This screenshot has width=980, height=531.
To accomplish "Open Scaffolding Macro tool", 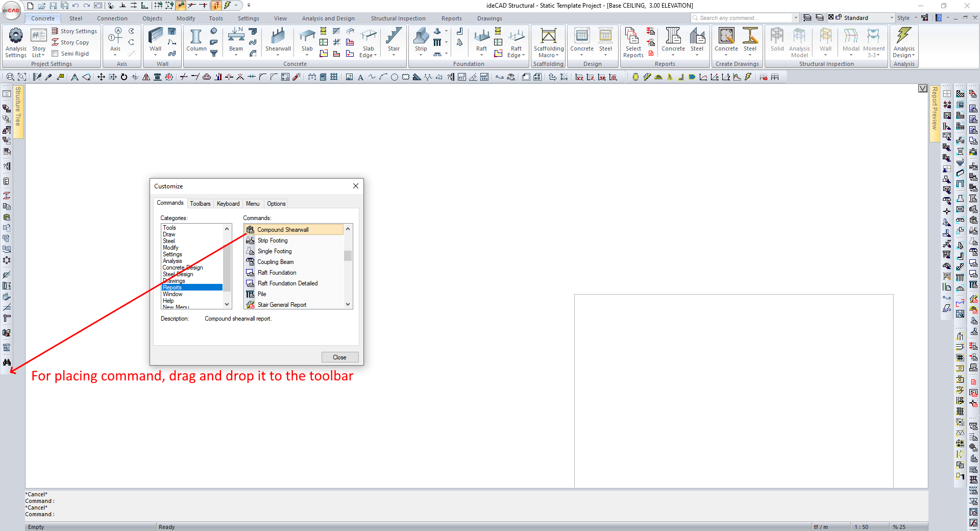I will tap(548, 38).
